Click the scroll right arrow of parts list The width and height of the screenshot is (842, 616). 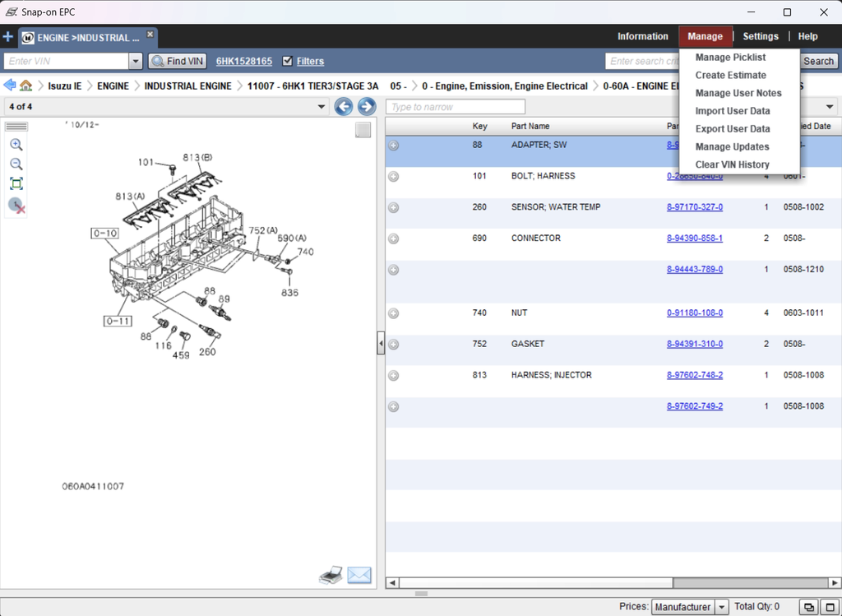(834, 583)
